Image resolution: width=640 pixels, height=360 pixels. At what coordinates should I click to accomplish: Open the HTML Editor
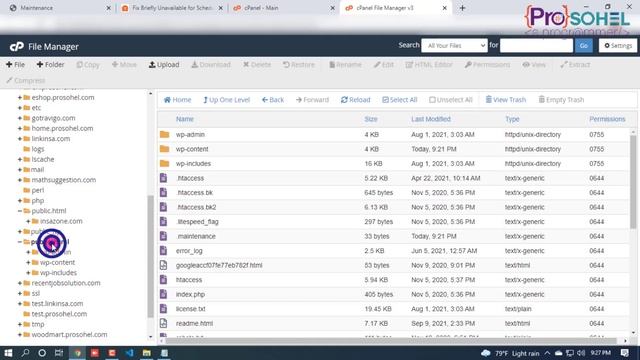[x=429, y=64]
